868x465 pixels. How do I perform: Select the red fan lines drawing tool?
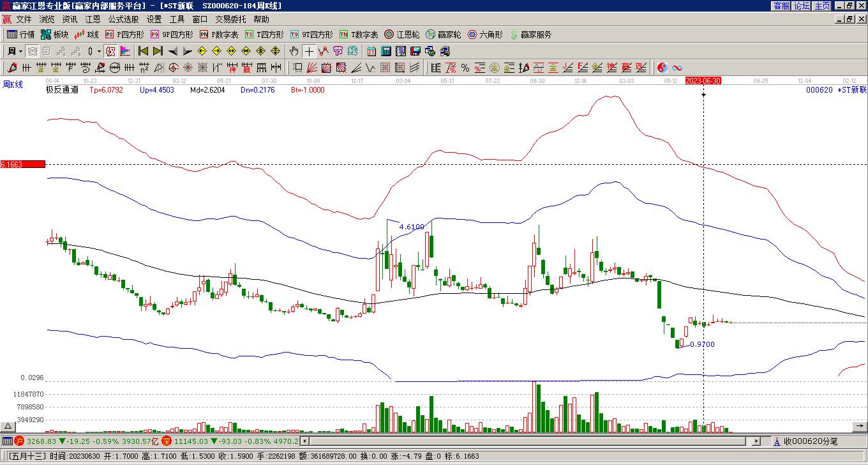tap(312, 68)
